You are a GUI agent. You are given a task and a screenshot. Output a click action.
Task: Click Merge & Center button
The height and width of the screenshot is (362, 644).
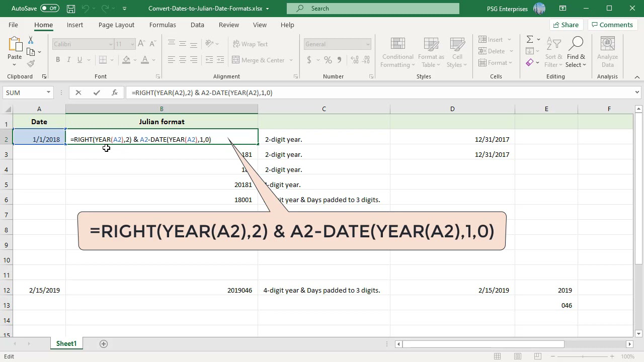coord(259,60)
